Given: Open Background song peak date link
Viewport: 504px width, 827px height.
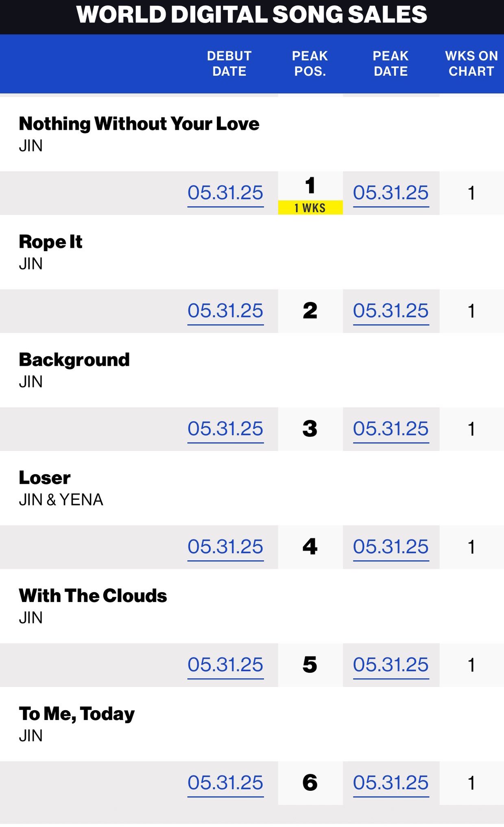Looking at the screenshot, I should (391, 429).
